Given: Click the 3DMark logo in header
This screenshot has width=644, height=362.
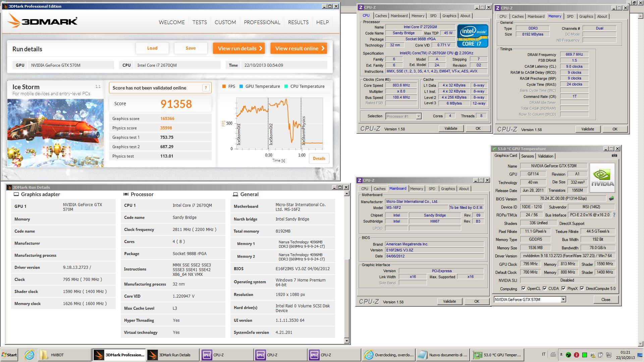Looking at the screenshot, I should point(43,21).
